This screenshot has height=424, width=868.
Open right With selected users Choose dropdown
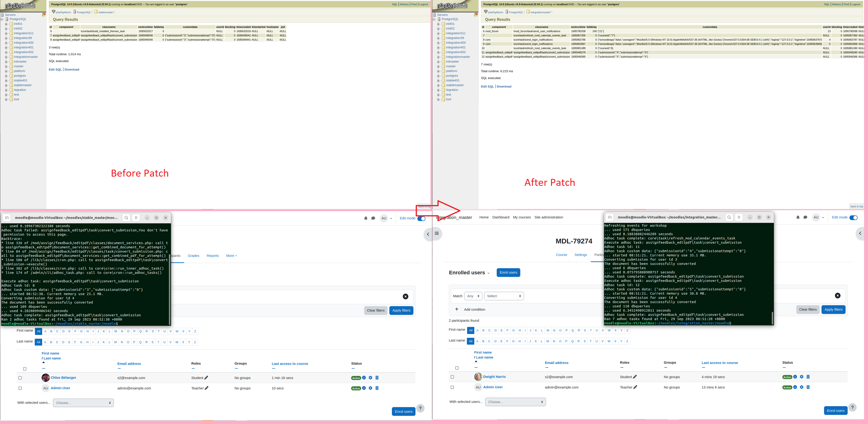tap(515, 402)
